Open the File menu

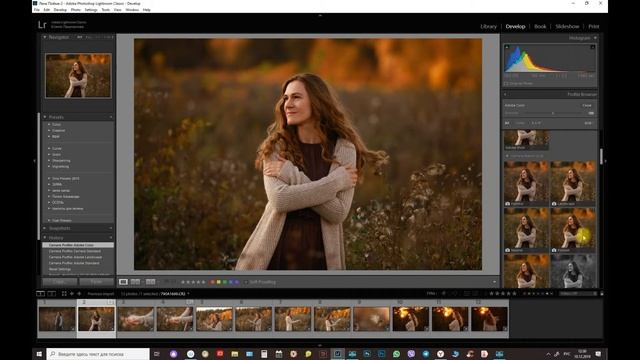point(36,9)
